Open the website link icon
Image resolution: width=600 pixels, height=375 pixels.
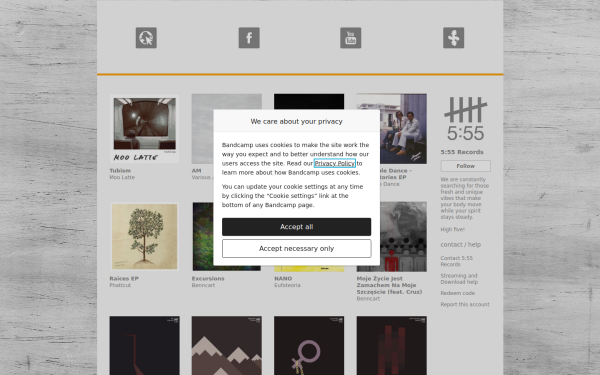pos(146,38)
